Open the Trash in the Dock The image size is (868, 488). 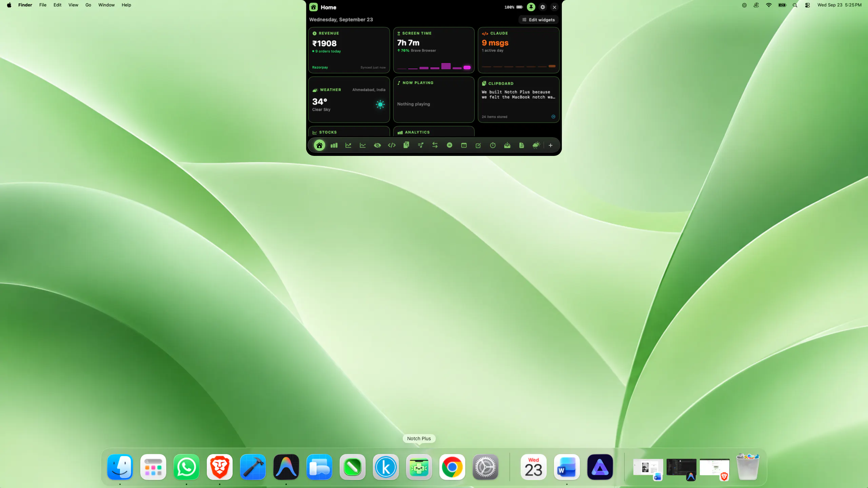(x=748, y=467)
